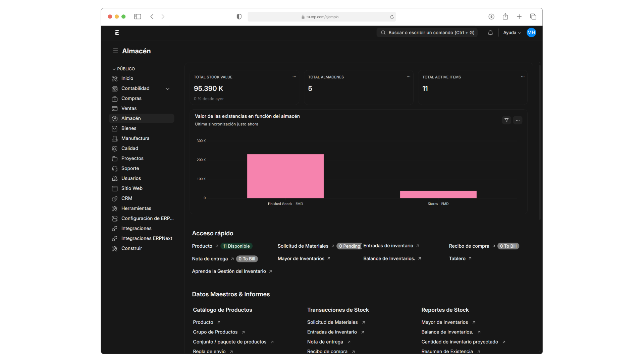Open the Mayor de Inventarios shortcut
The width and height of the screenshot is (644, 362).
(x=301, y=258)
